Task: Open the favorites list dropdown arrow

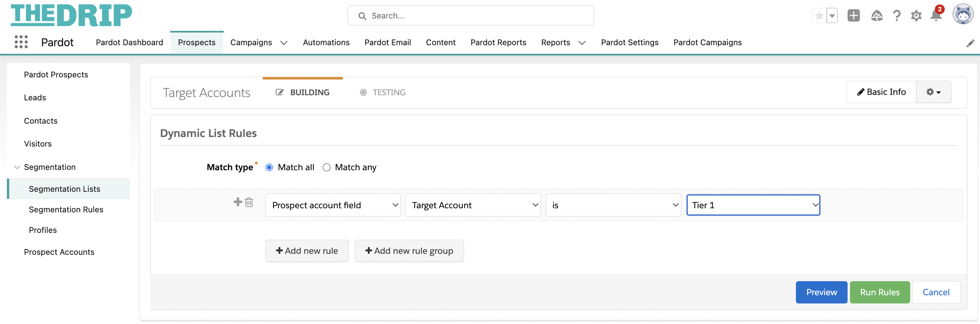Action: coord(832,16)
